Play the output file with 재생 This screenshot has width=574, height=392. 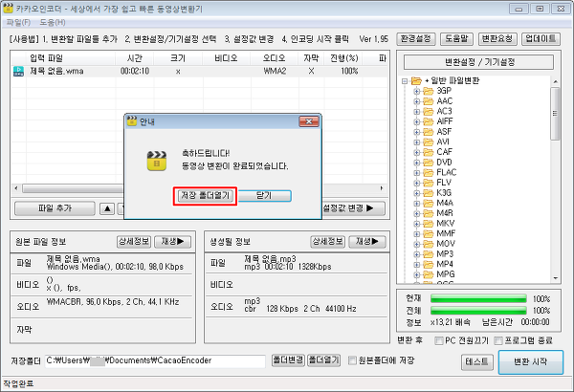click(x=367, y=242)
